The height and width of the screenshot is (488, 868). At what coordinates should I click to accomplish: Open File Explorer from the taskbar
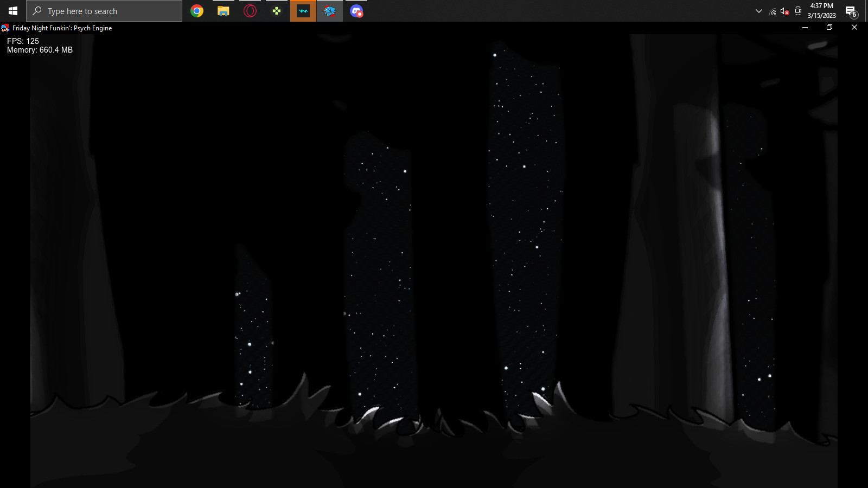coord(224,11)
